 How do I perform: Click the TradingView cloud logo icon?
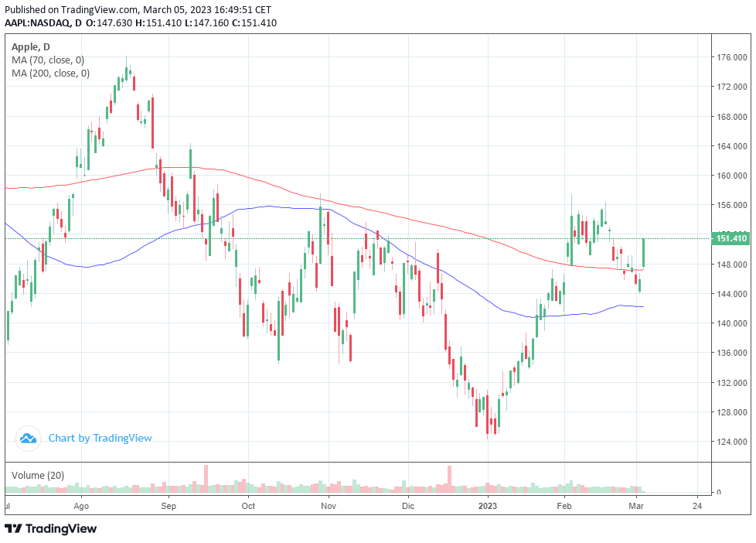point(28,439)
